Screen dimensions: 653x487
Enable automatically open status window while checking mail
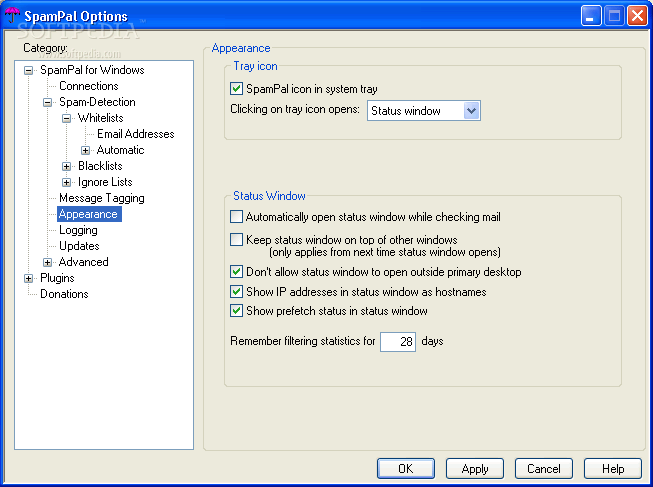click(x=236, y=217)
